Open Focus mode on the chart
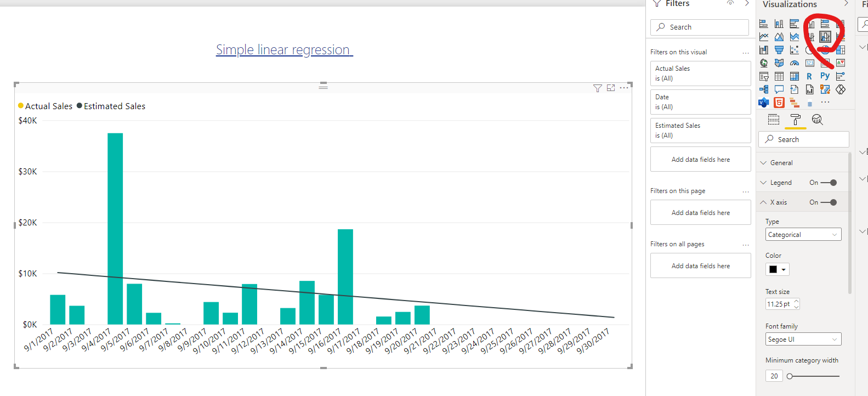868x396 pixels. click(611, 88)
